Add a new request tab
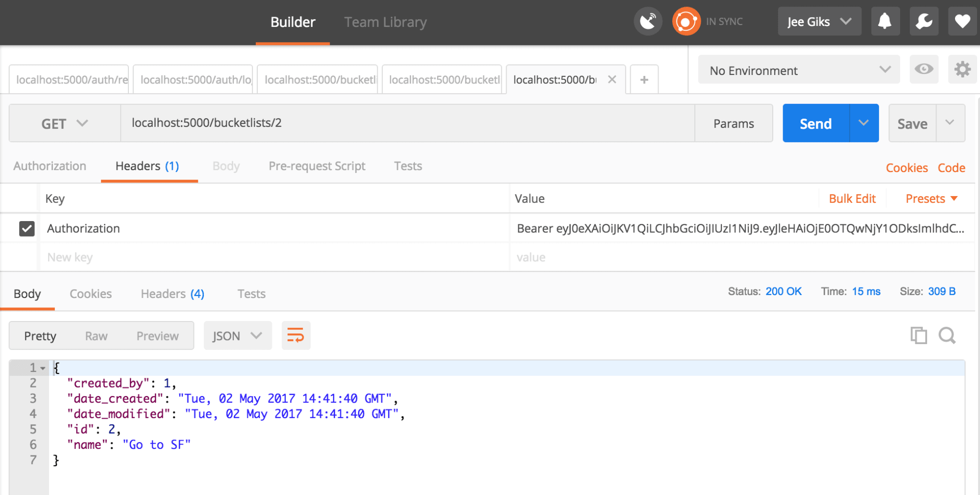The height and width of the screenshot is (495, 980). [644, 79]
